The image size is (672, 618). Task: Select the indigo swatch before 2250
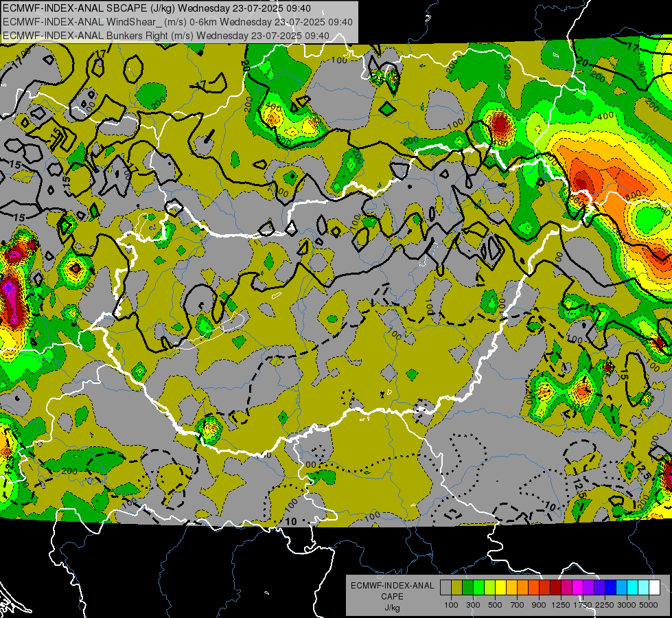click(x=600, y=587)
